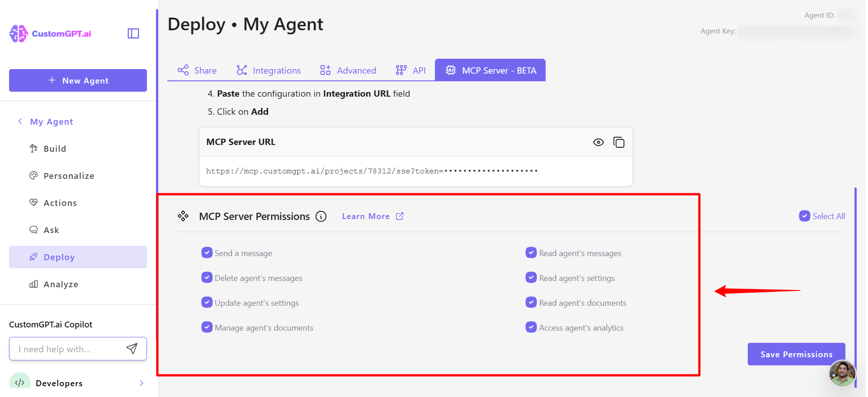Click the Actions heart icon

pos(33,202)
